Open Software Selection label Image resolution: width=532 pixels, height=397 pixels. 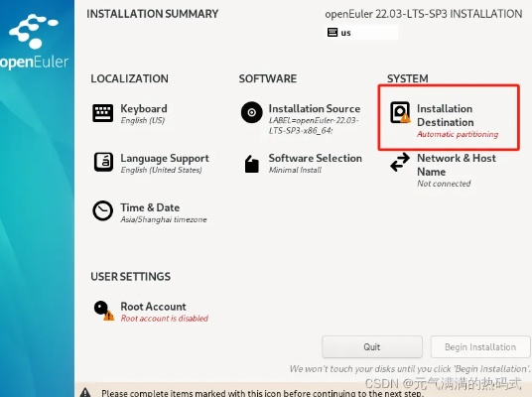316,158
